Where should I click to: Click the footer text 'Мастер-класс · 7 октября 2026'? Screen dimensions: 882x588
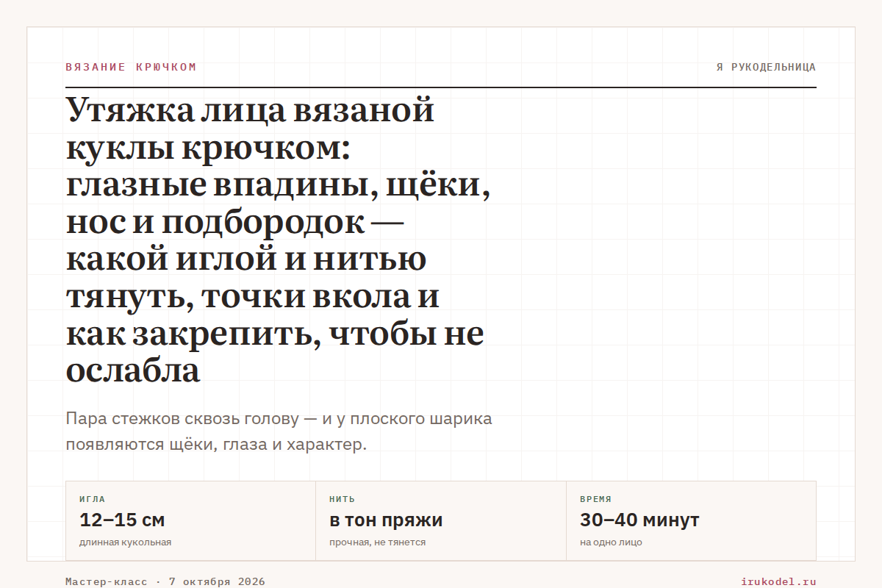pyautogui.click(x=165, y=581)
